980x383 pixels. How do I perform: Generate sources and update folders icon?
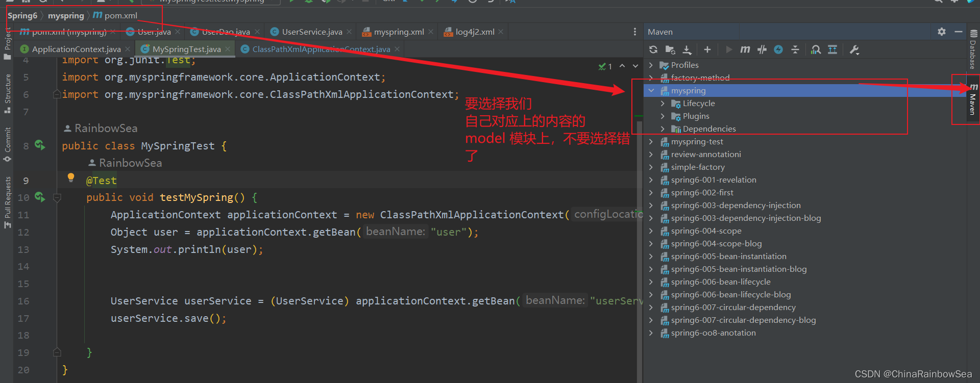click(670, 49)
